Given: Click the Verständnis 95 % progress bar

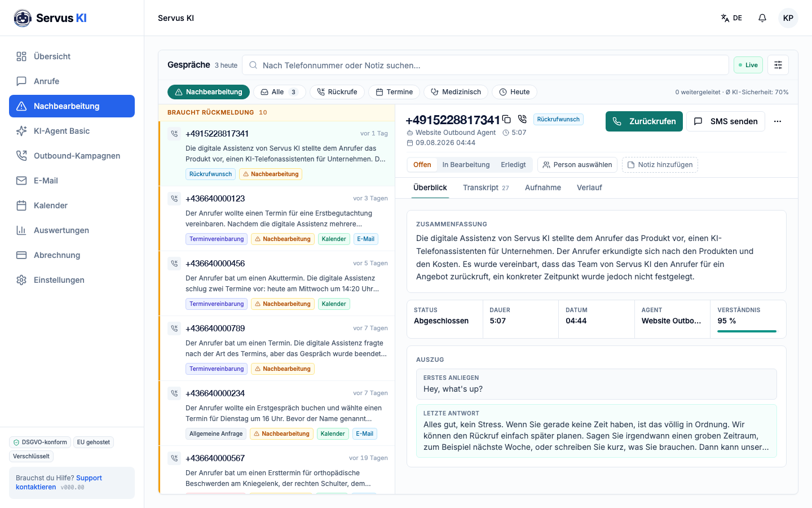Looking at the screenshot, I should [x=747, y=331].
